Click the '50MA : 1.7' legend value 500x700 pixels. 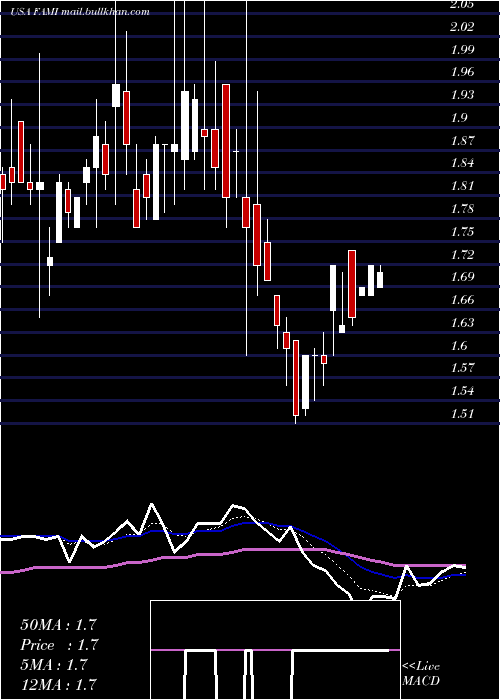[58, 625]
